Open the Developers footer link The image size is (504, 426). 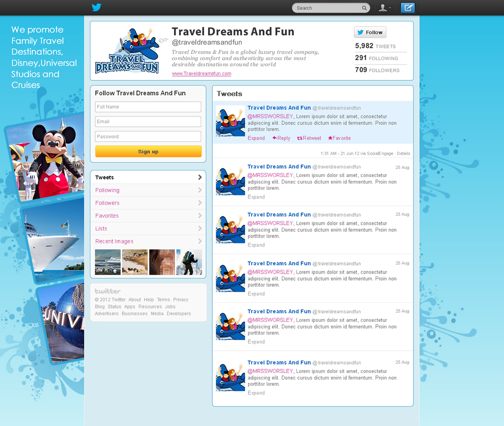179,313
